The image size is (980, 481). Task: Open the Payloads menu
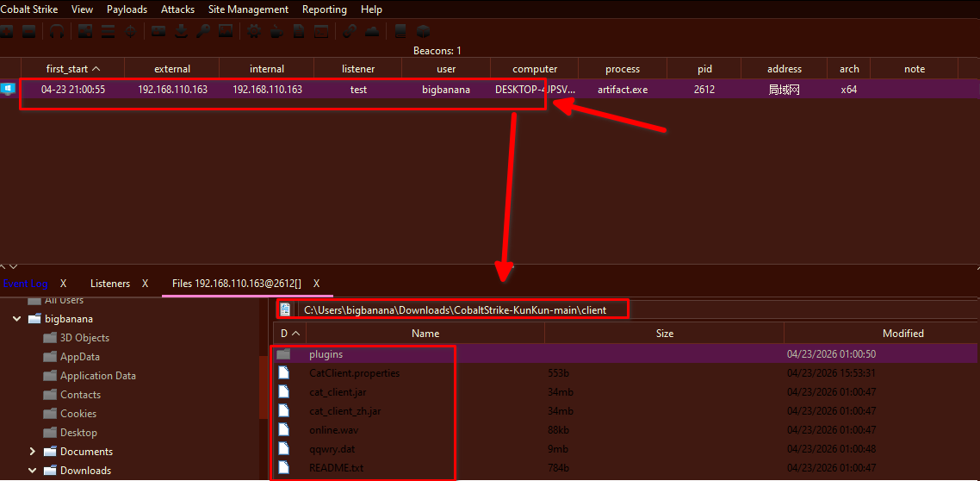127,9
